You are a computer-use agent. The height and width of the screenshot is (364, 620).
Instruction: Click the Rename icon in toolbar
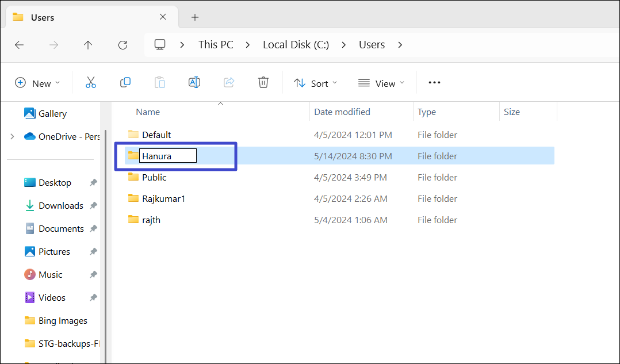coord(194,83)
